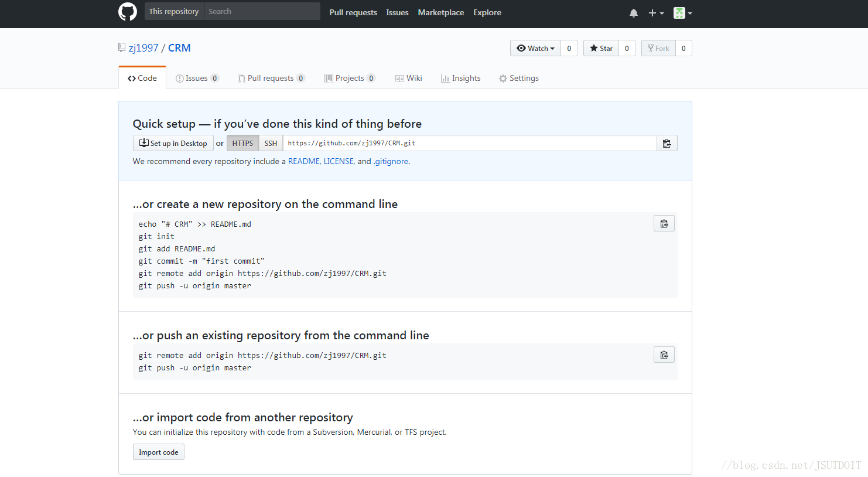Select the HTTPS protocol option
Viewport: 868px width, 477px height.
tap(242, 143)
